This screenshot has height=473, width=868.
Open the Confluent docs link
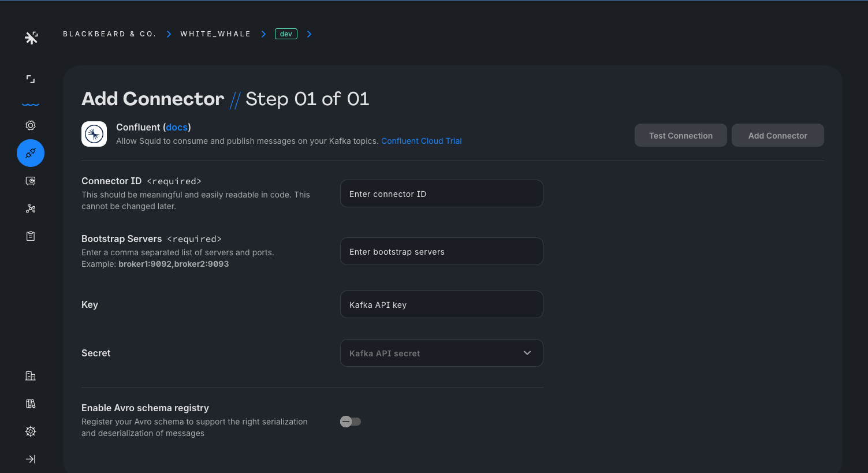point(177,127)
